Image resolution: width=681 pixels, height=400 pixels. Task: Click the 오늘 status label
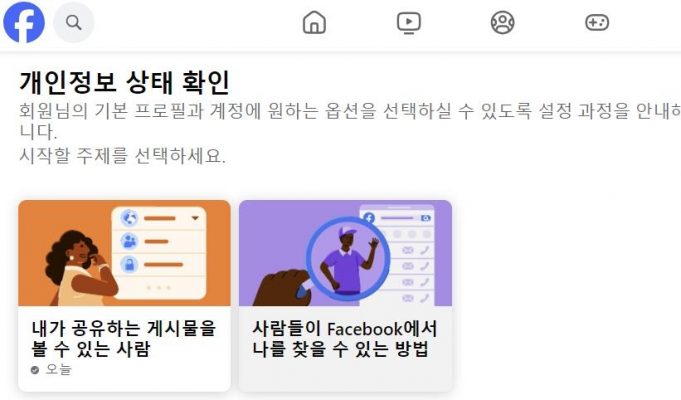coord(58,370)
